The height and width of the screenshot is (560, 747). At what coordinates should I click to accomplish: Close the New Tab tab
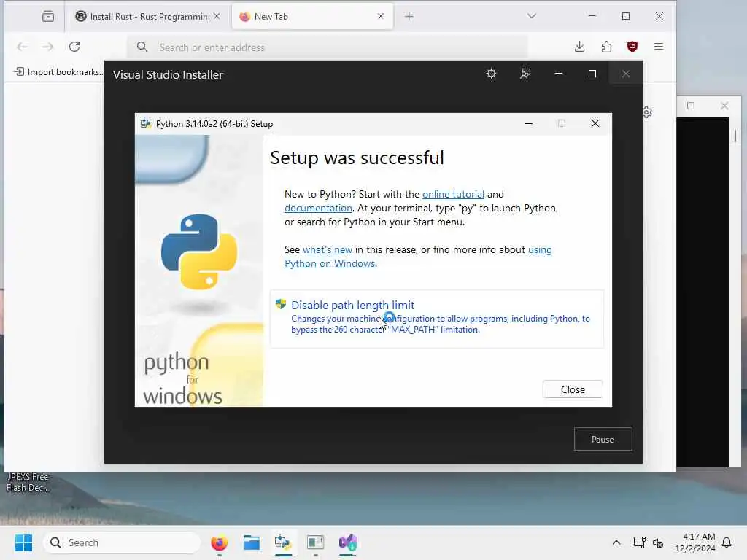pos(381,16)
